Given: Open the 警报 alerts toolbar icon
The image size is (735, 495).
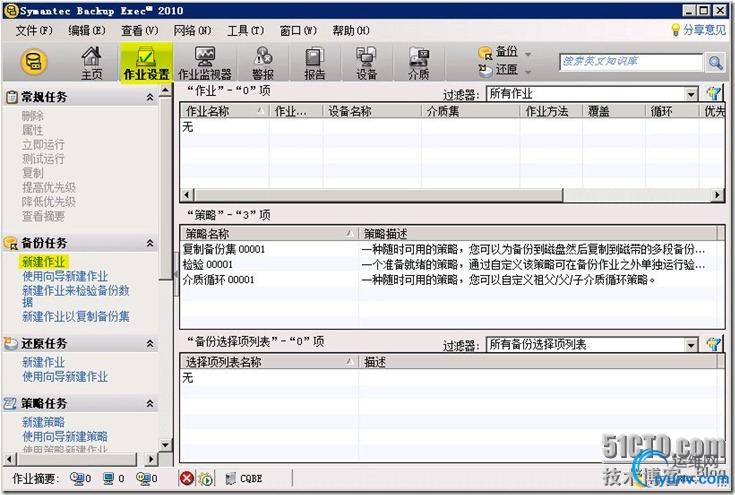Looking at the screenshot, I should (263, 63).
